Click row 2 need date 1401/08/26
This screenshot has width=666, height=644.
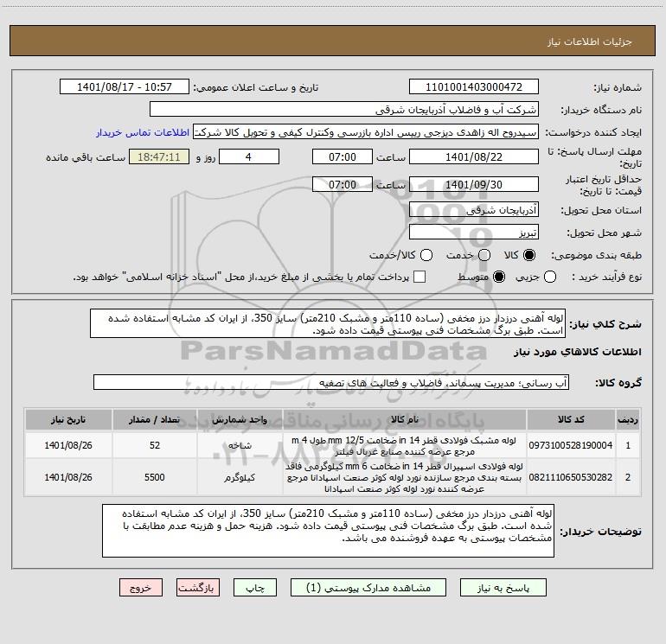point(68,477)
